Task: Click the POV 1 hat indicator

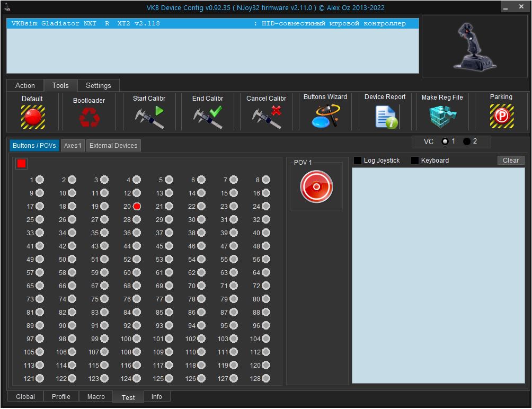Action: pyautogui.click(x=316, y=186)
